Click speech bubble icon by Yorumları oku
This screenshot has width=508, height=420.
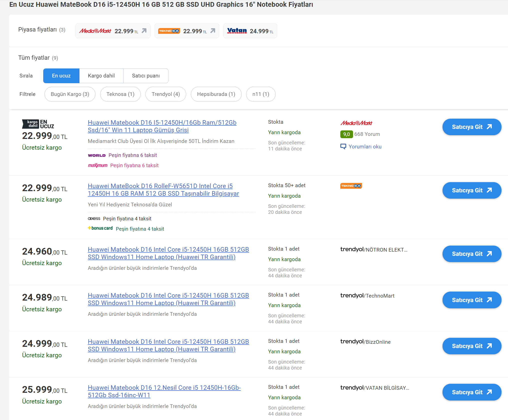click(x=343, y=146)
